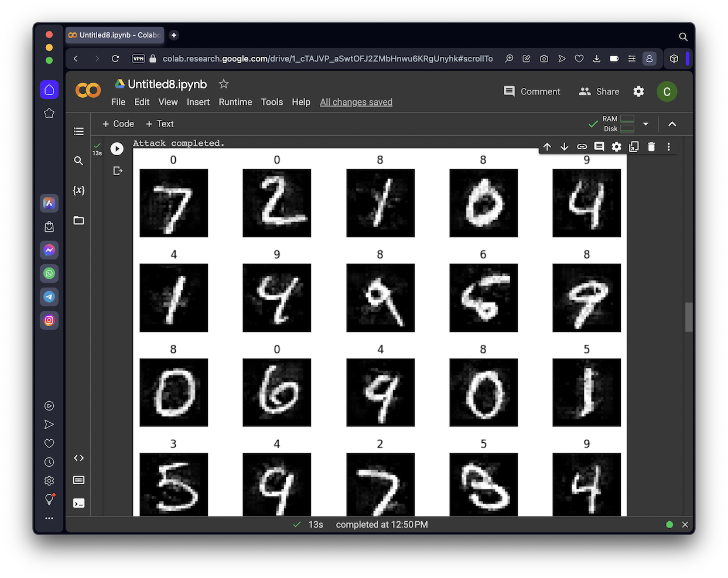Add a new Code cell
728x578 pixels.
pyautogui.click(x=118, y=124)
